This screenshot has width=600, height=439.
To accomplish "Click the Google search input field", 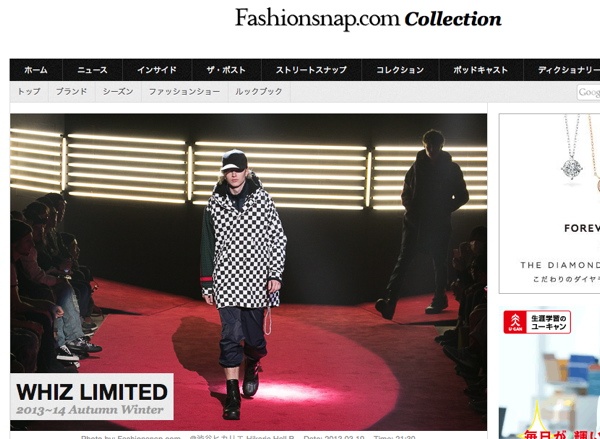I will (x=589, y=92).
